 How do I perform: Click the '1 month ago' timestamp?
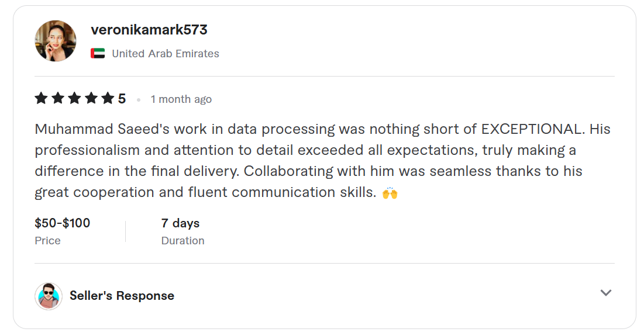coord(181,99)
